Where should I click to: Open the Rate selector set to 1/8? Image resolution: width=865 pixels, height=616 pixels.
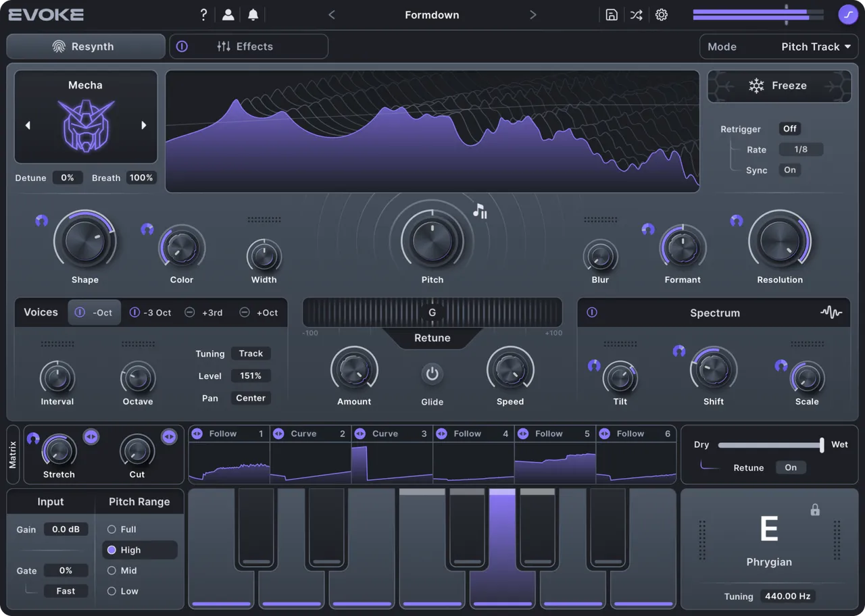click(x=801, y=149)
